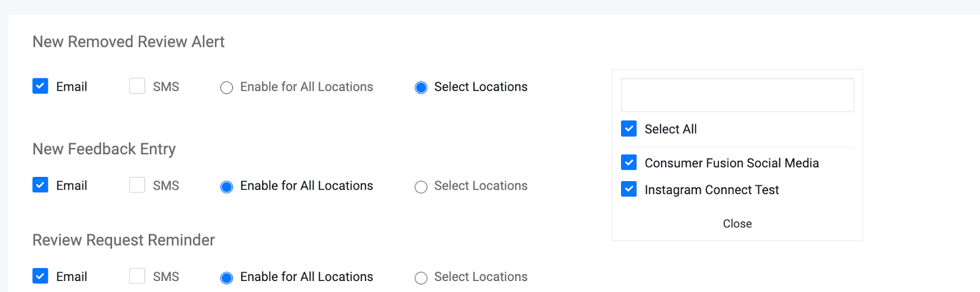Click the location search input field

(x=737, y=95)
